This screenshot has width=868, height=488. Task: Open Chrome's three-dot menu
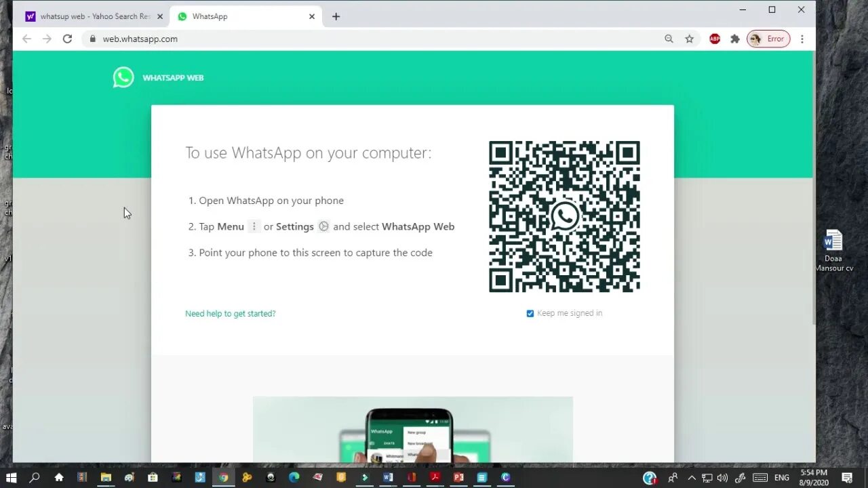click(x=802, y=39)
